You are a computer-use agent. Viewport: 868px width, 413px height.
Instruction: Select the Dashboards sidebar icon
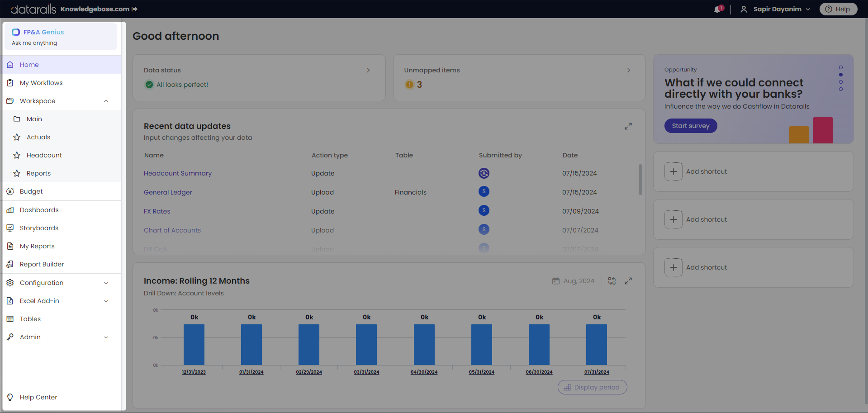[x=10, y=209]
